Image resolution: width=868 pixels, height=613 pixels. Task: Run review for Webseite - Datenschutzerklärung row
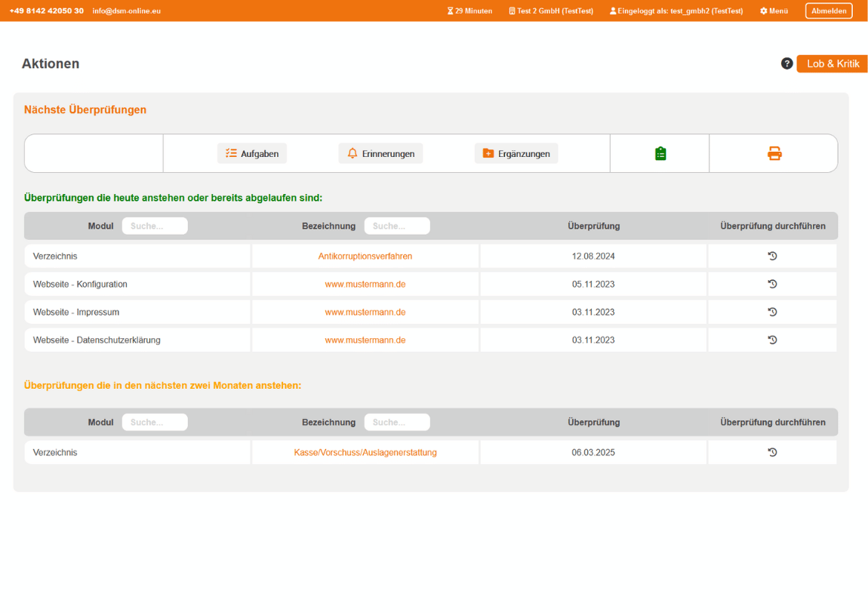pyautogui.click(x=772, y=340)
